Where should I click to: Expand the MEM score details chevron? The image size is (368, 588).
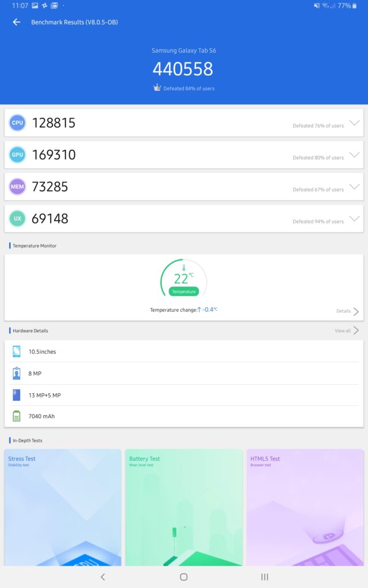pos(354,187)
